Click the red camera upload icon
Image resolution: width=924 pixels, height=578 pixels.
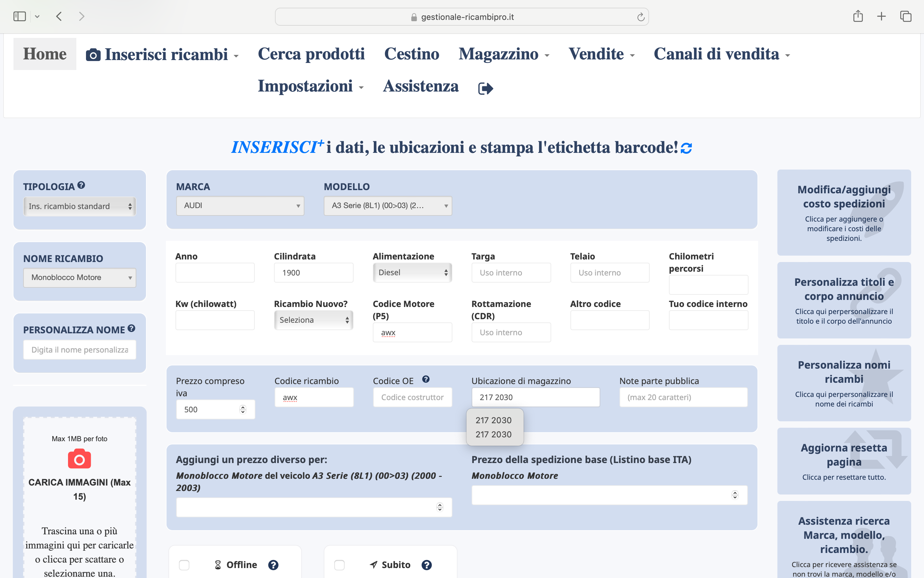pyautogui.click(x=80, y=459)
